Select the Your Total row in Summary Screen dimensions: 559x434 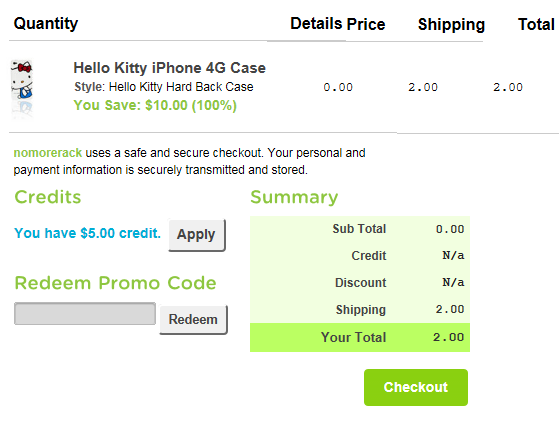tap(360, 337)
